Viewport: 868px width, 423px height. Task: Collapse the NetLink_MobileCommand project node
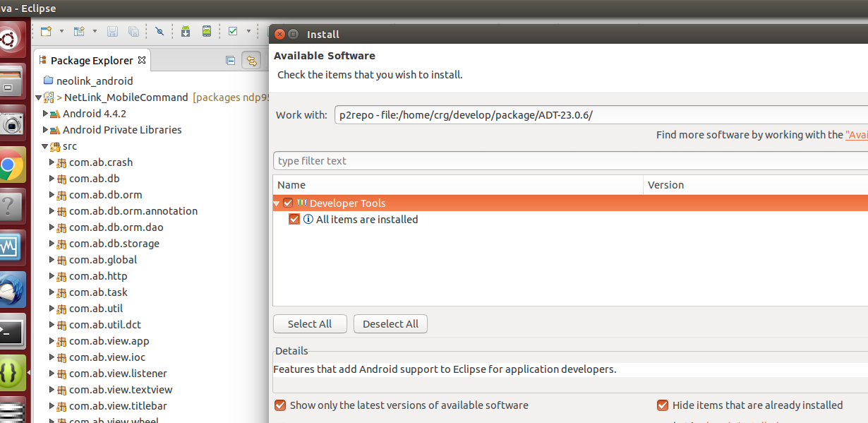(38, 97)
